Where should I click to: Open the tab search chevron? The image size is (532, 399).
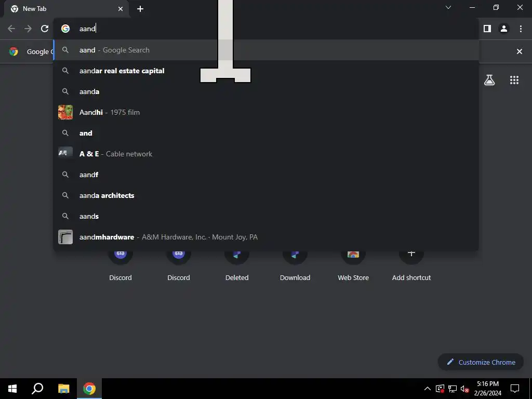point(448,7)
